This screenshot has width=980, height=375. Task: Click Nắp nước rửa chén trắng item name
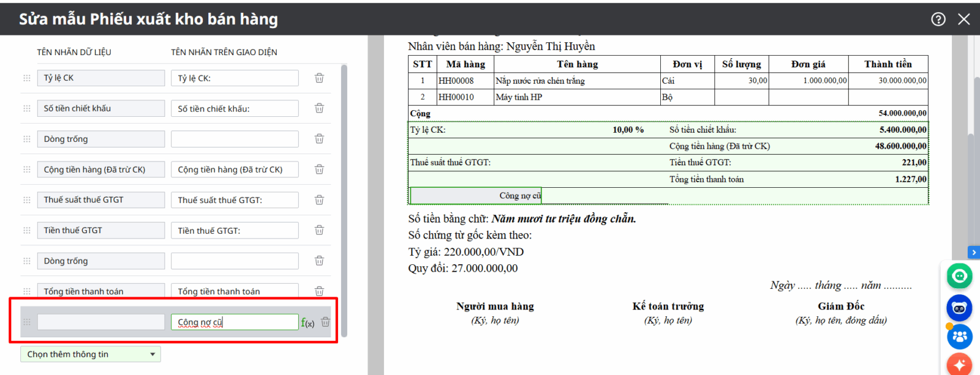point(540,81)
